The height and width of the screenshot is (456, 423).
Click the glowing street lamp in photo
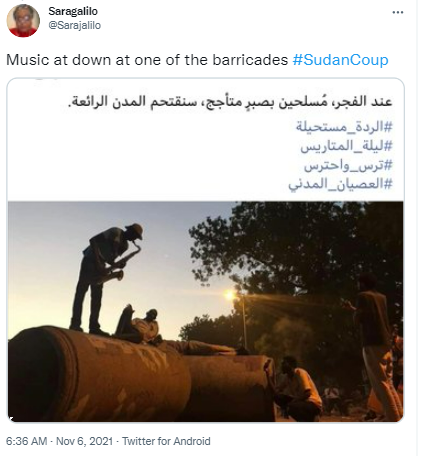(230, 295)
